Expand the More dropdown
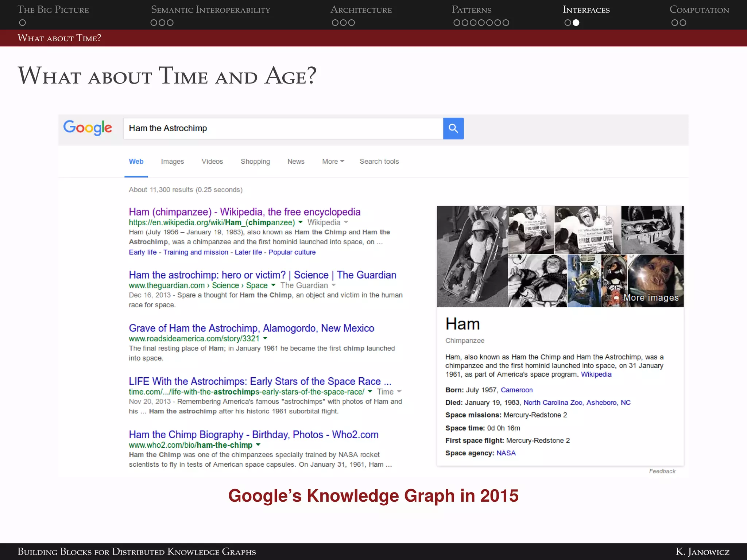Screen dimensions: 747x560 pos(333,162)
